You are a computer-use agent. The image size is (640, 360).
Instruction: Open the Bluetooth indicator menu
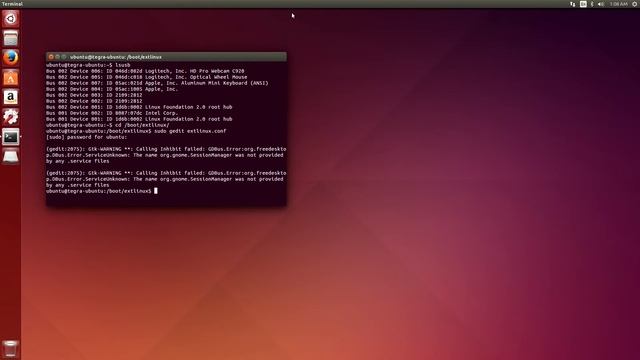click(x=592, y=4)
